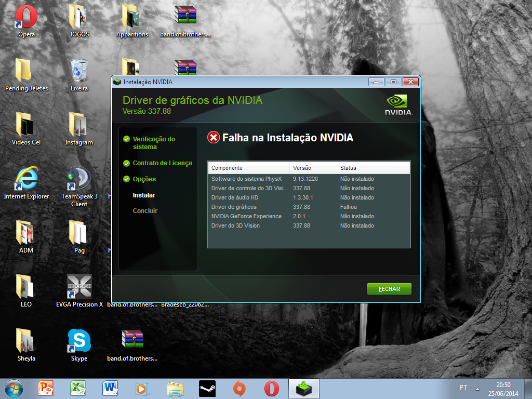Image resolution: width=532 pixels, height=399 pixels.
Task: Select the Software do sistema PhysX row
Action: pyautogui.click(x=309, y=179)
